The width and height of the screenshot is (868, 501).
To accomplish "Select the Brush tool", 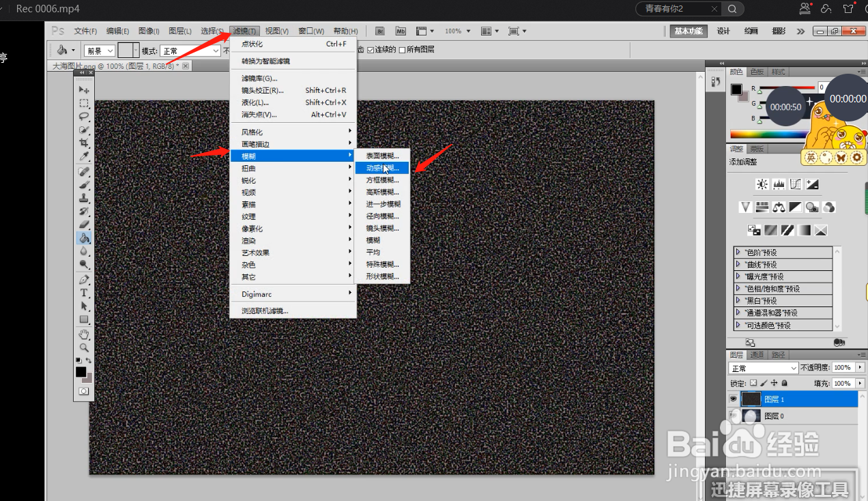I will click(84, 184).
